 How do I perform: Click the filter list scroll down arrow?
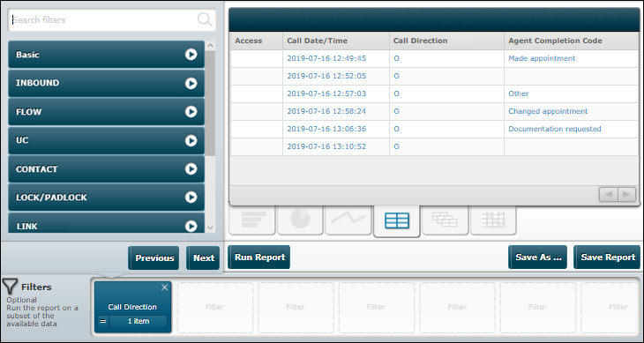210,227
